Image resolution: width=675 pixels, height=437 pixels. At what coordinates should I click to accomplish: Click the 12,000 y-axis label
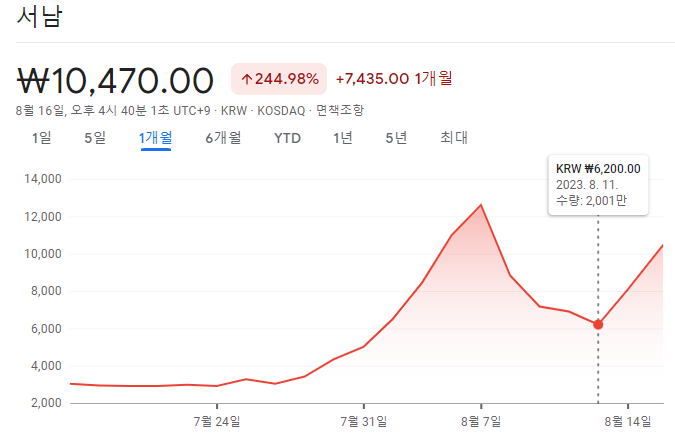pyautogui.click(x=43, y=217)
